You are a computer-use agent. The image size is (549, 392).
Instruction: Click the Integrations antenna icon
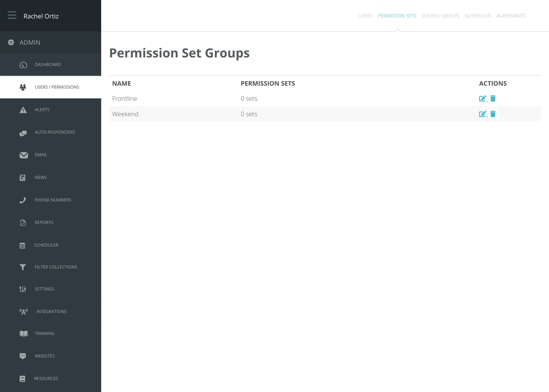(24, 312)
